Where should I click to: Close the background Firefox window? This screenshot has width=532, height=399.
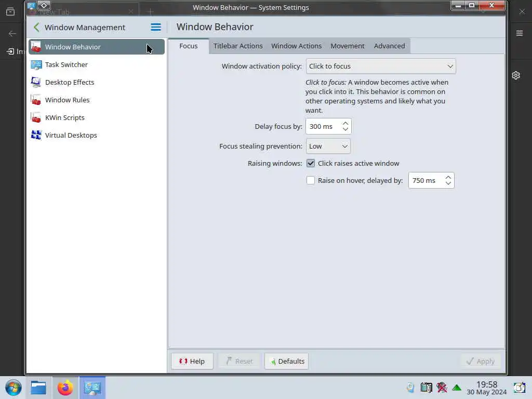point(522,11)
